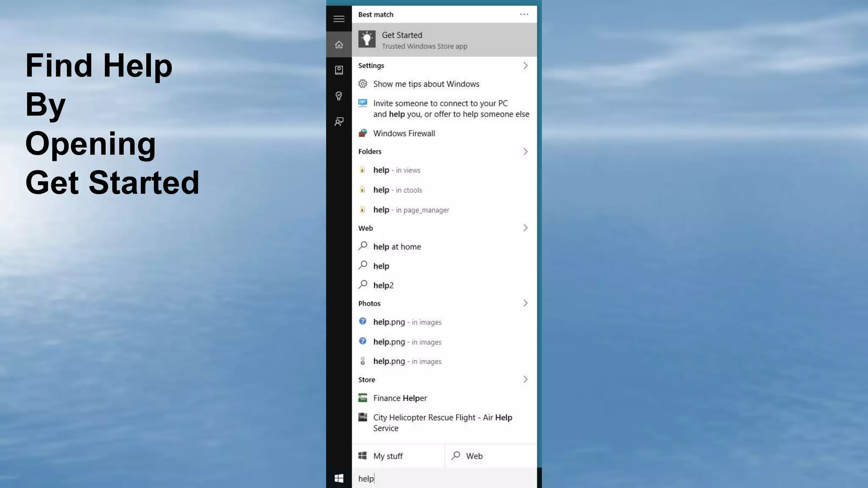Open the Feedback icon in the sidebar
868x488 pixels.
click(339, 122)
